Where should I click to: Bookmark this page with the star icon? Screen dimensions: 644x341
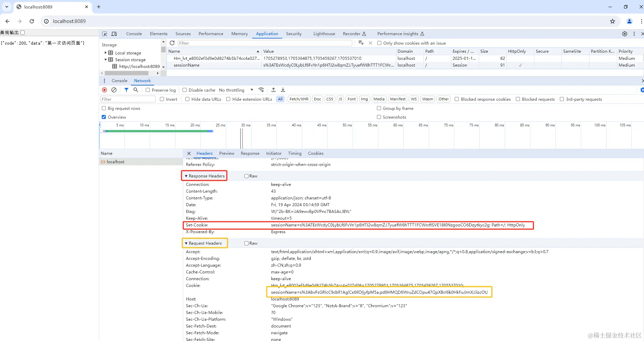(x=613, y=21)
